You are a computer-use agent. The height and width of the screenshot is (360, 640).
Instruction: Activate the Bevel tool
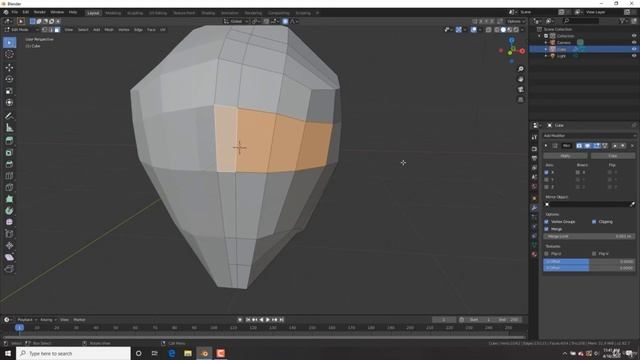[x=9, y=164]
